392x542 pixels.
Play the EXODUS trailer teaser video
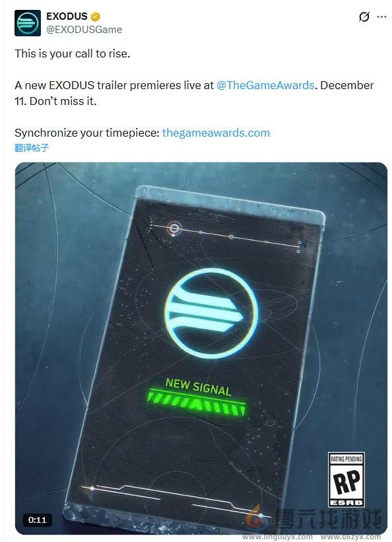(201, 348)
